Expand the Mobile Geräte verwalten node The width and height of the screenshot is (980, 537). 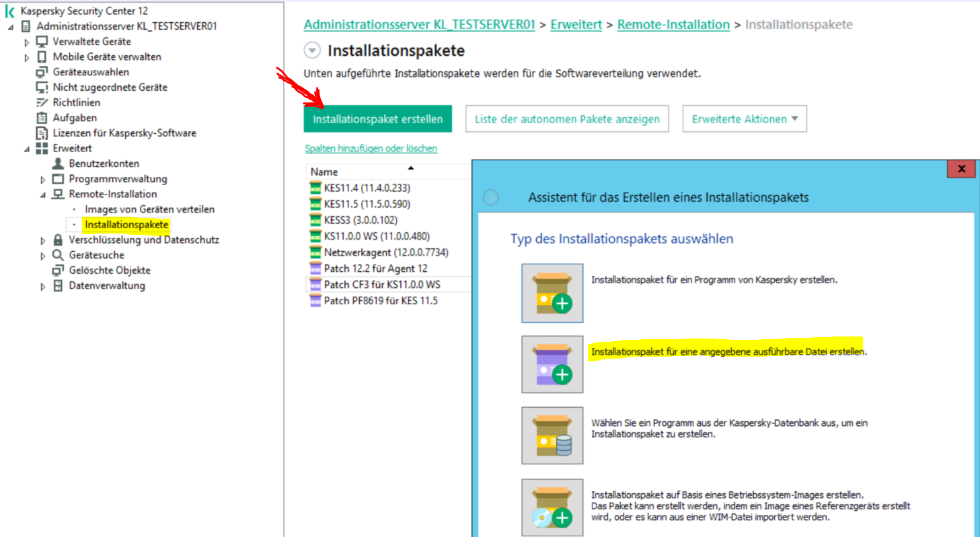(27, 58)
